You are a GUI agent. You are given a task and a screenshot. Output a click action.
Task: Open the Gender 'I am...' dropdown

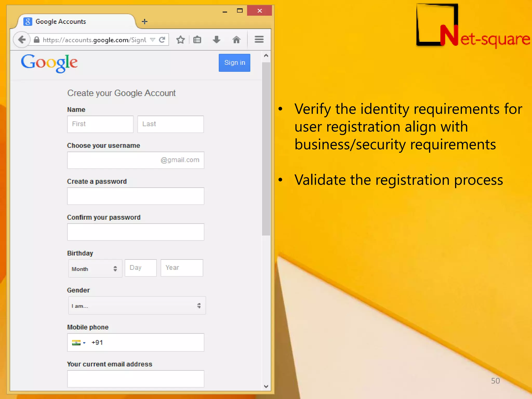137,305
